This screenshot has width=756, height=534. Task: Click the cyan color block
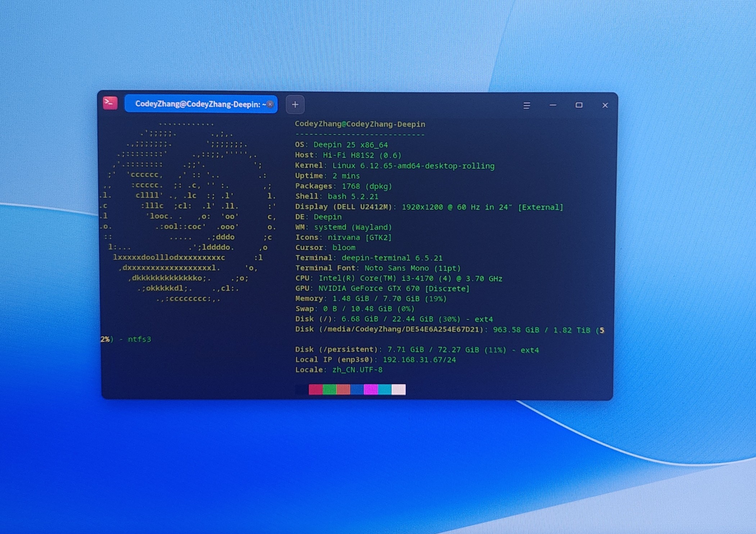pos(385,389)
